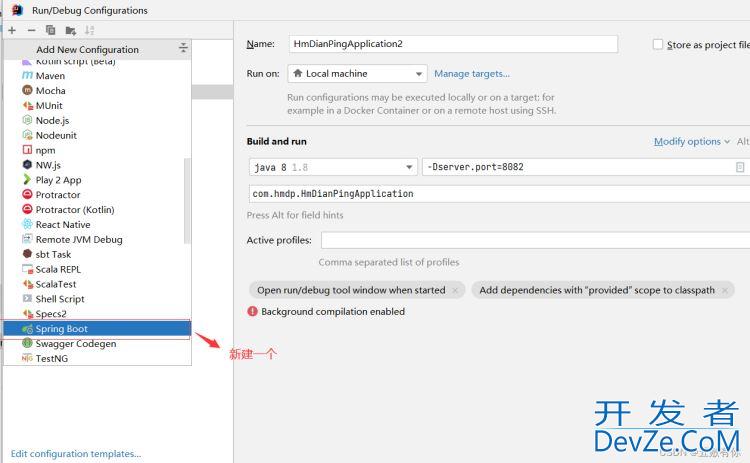Select Nodeunit configuration type
This screenshot has width=750, height=463.
tap(97, 135)
